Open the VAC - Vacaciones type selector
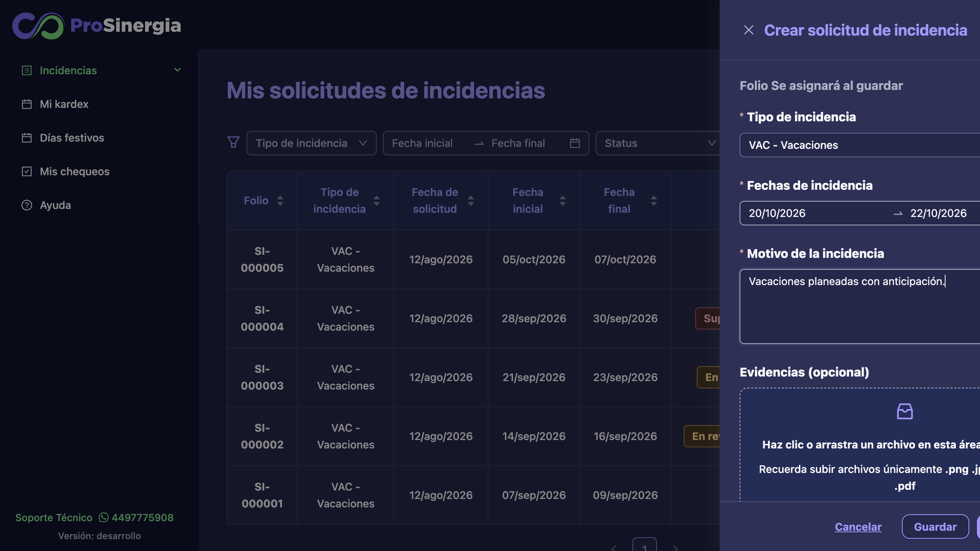The image size is (980, 551). 860,145
